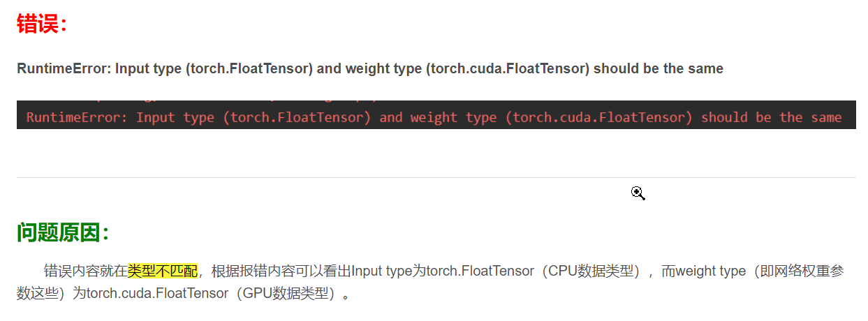
Task: Click the horizontal divider line
Action: 436,177
